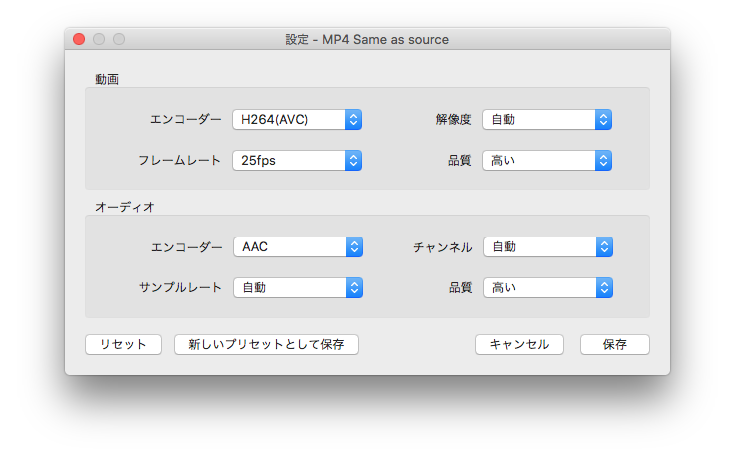Click the フレームレート label text
737x462 pixels.
179,160
